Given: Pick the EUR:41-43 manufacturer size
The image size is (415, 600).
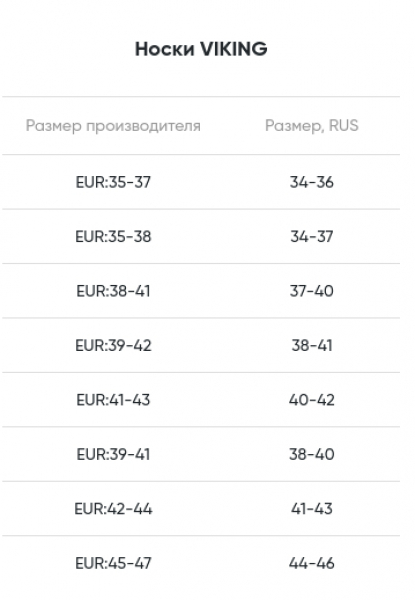Looking at the screenshot, I should (113, 400).
